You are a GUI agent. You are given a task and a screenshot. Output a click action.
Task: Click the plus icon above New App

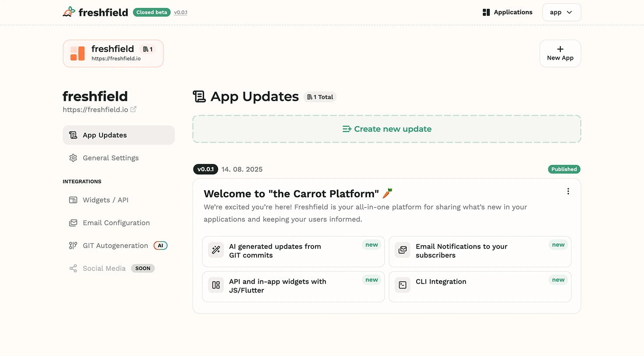[560, 49]
